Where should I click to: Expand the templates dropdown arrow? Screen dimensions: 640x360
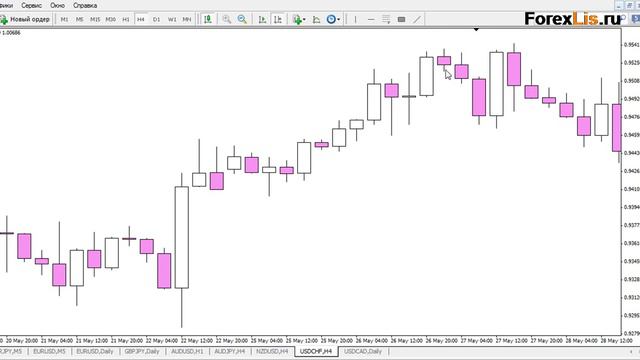coord(338,20)
